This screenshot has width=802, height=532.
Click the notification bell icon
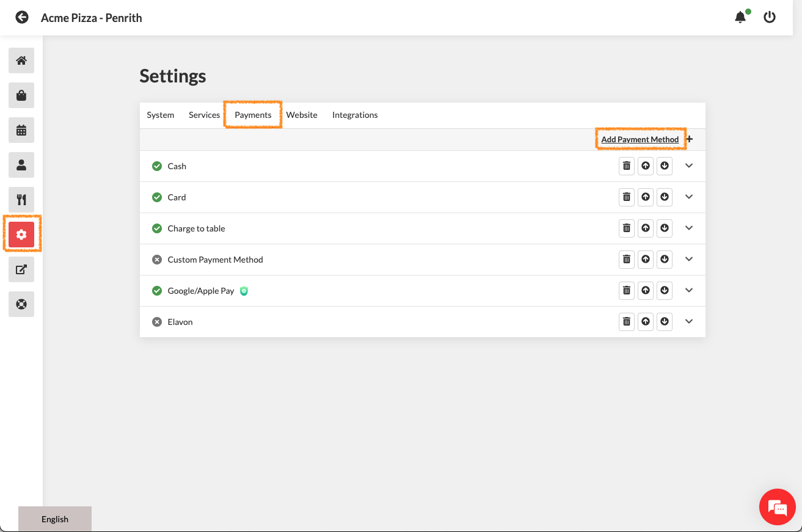click(740, 18)
